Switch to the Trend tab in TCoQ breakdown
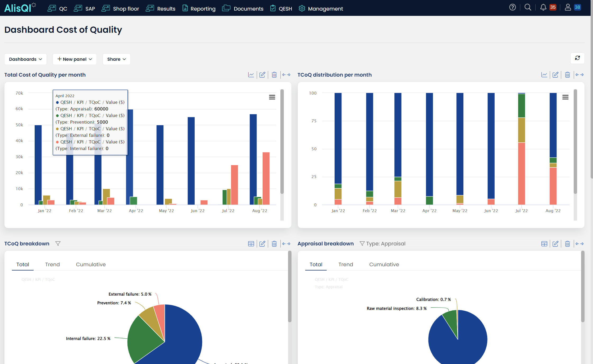 [x=52, y=264]
